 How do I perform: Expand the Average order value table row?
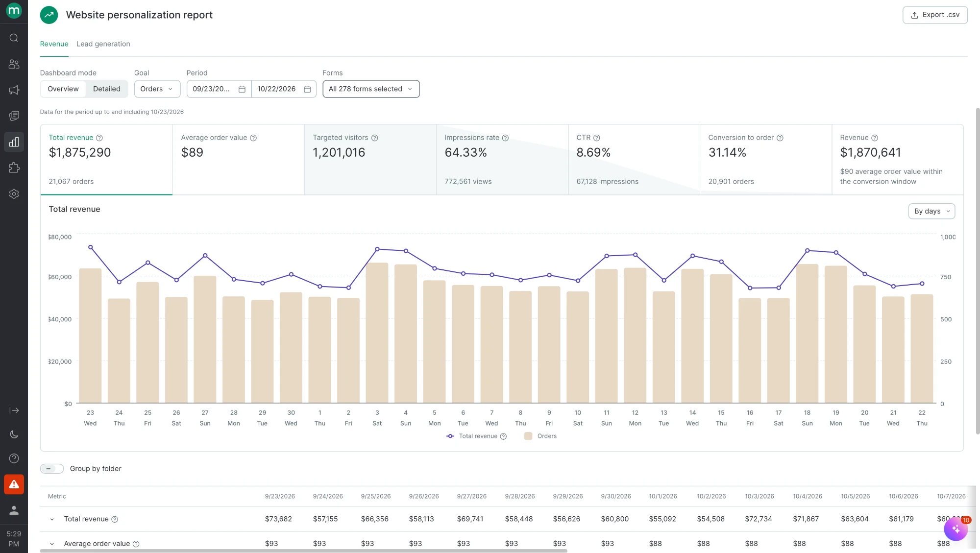point(52,544)
